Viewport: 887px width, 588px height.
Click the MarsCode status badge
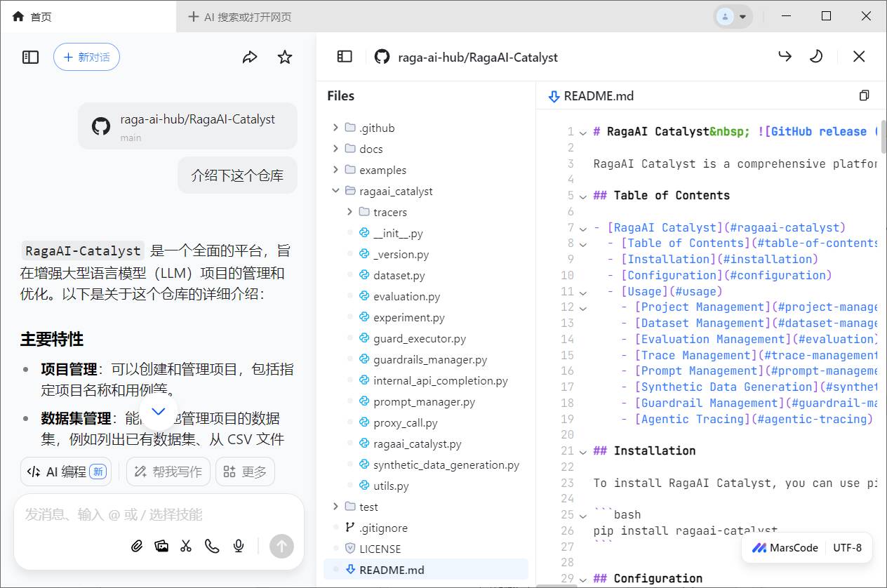[x=785, y=548]
